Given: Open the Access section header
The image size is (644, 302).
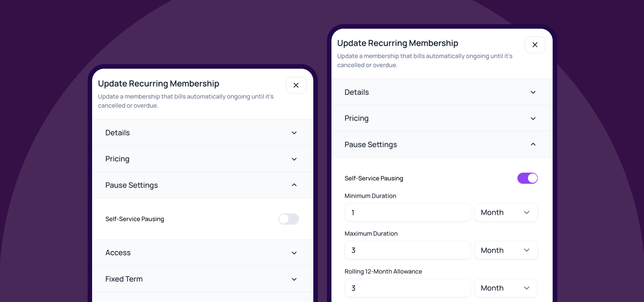Looking at the screenshot, I should [203, 253].
